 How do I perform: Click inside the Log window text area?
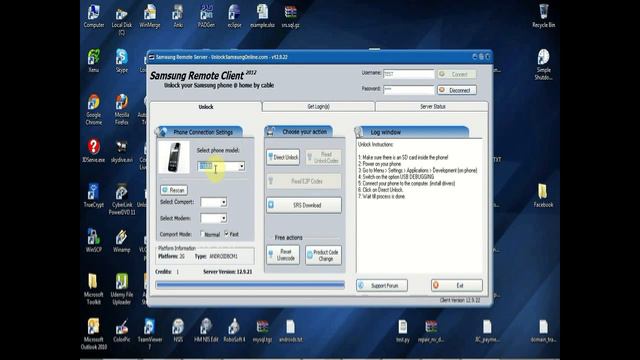[x=419, y=206]
